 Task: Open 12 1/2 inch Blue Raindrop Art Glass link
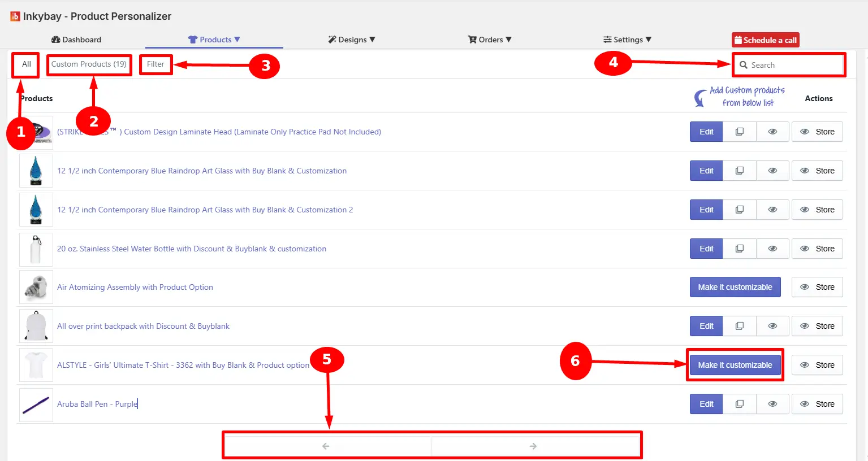pos(202,171)
